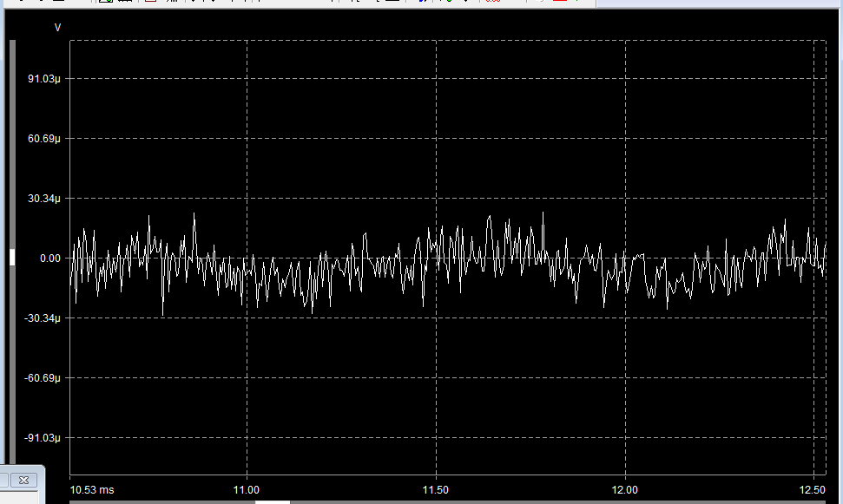This screenshot has width=843, height=504.
Task: Click the horizontal time scrollbar's white thumb
Action: (x=272, y=502)
